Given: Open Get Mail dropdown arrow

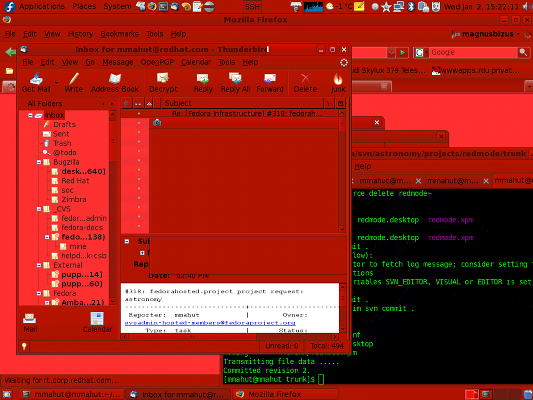Looking at the screenshot, I should [56, 83].
